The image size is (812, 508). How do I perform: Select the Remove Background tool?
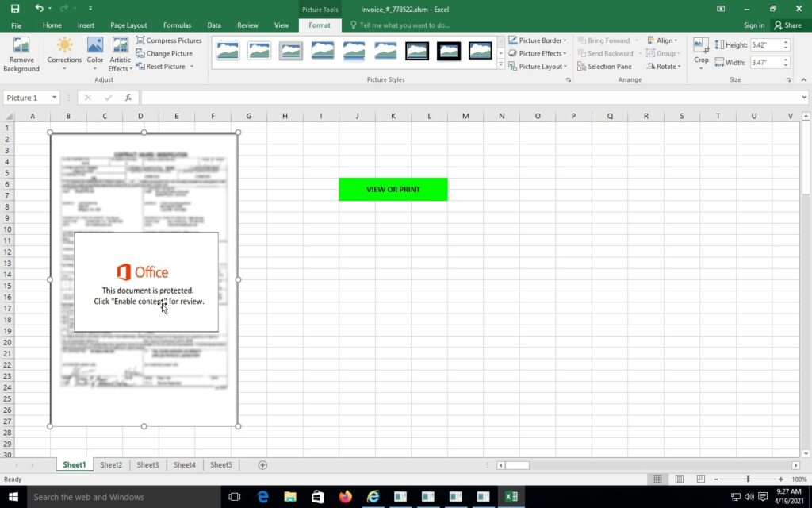[x=21, y=54]
